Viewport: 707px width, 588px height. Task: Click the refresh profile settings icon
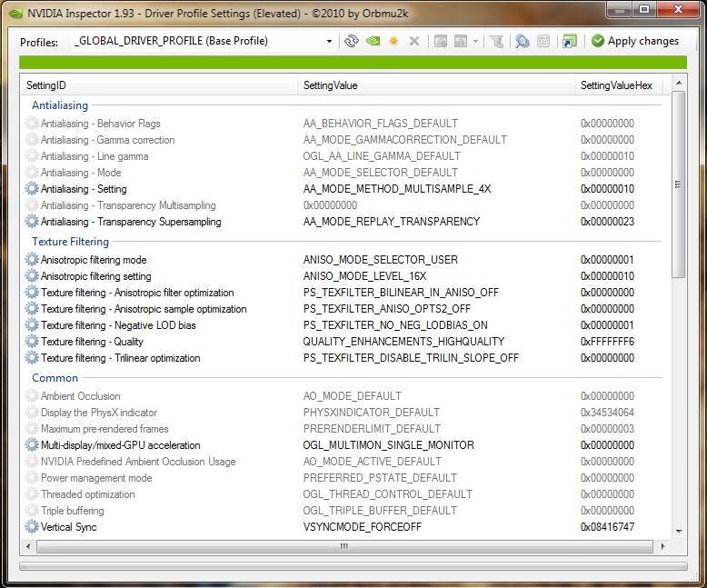coord(352,41)
